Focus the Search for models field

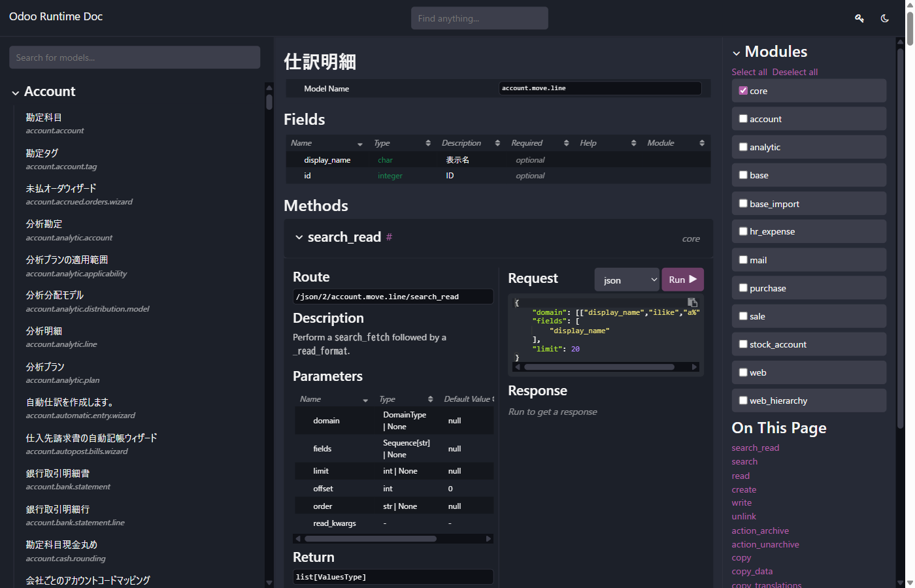135,57
